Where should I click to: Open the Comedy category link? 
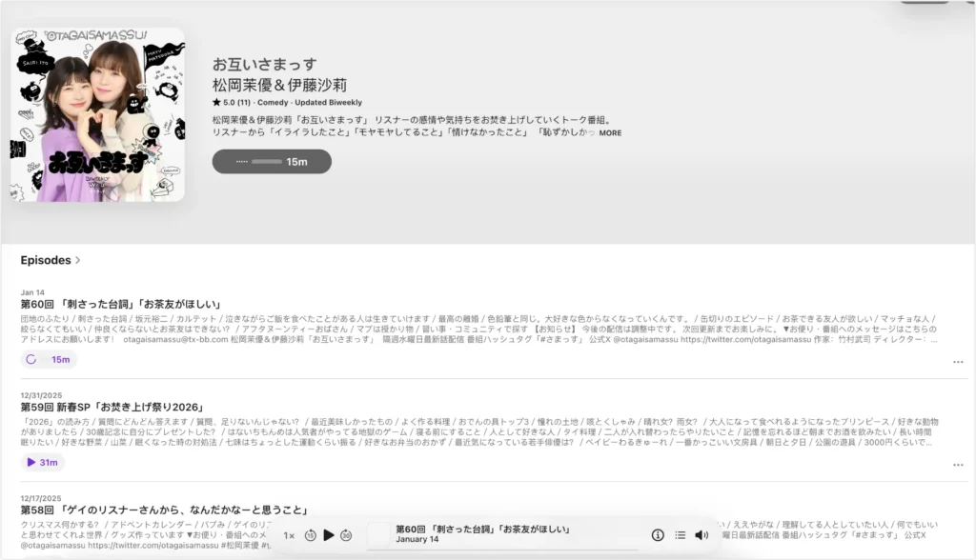coord(273,103)
